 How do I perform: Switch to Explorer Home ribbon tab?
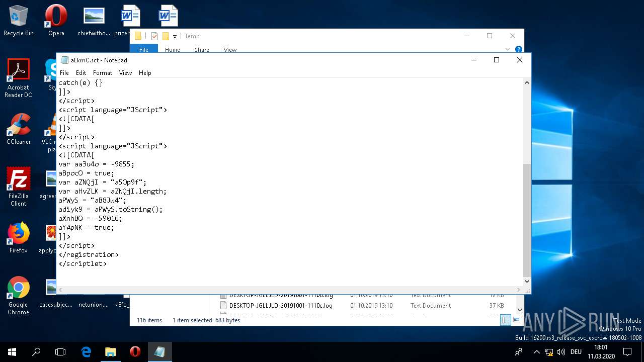[x=173, y=49]
